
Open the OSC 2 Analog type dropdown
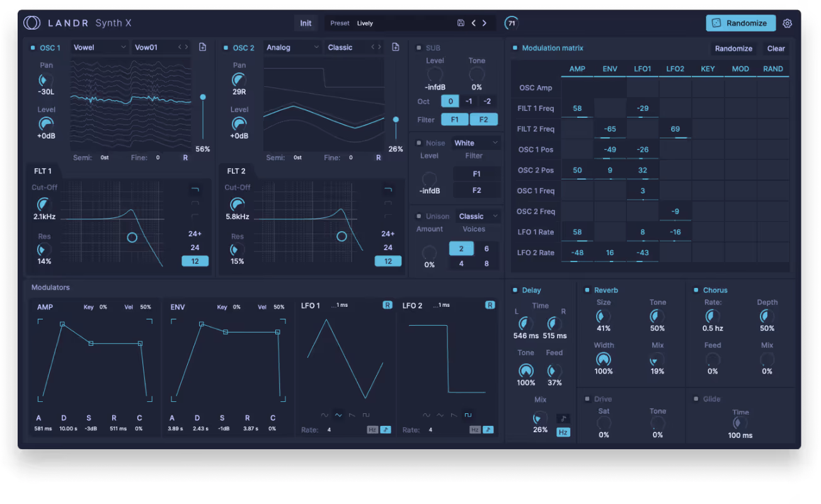293,47
